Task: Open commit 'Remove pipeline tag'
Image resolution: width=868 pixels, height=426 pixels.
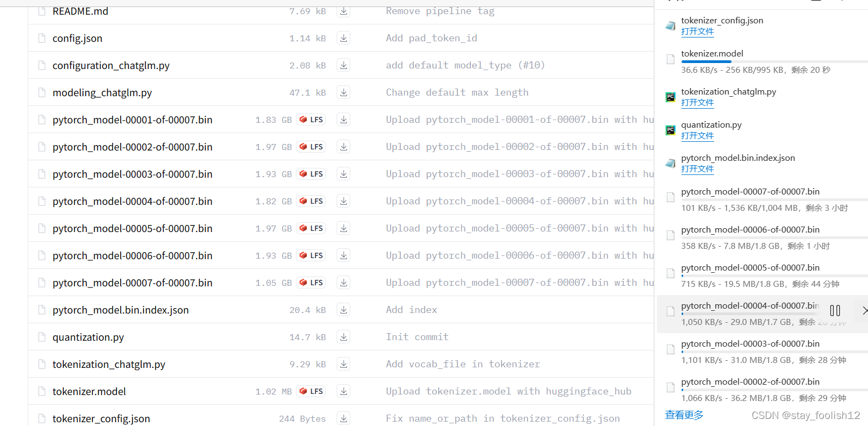Action: pyautogui.click(x=440, y=11)
